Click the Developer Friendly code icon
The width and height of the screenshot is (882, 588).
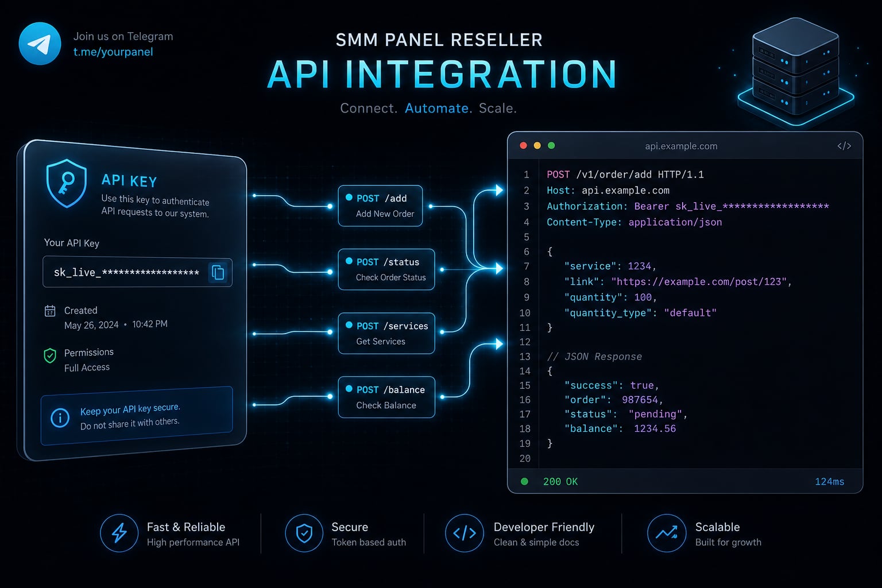tap(465, 533)
